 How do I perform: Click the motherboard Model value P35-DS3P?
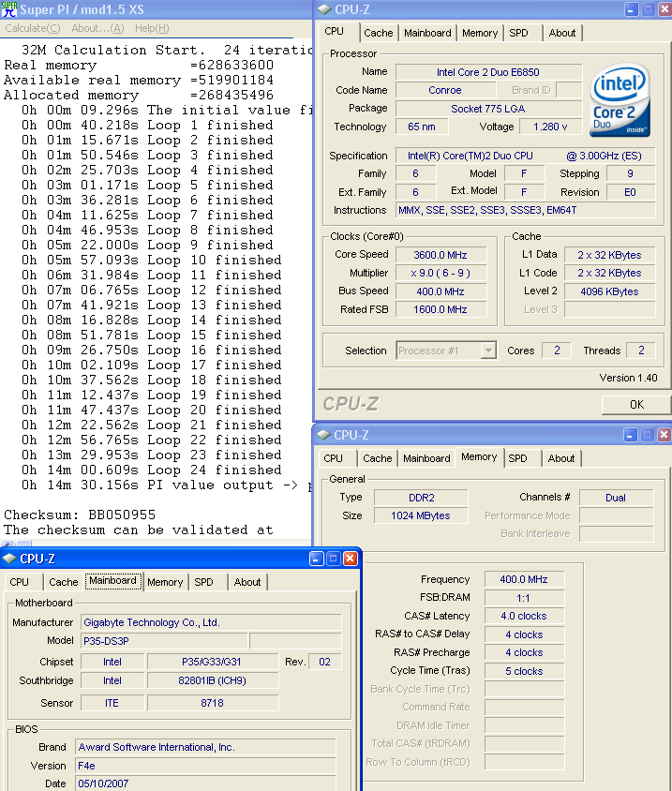click(x=164, y=641)
